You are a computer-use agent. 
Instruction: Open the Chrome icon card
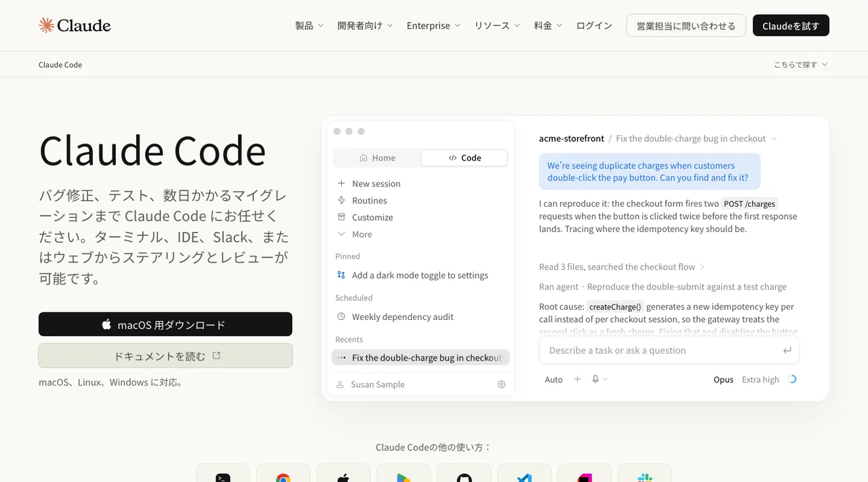(283, 473)
